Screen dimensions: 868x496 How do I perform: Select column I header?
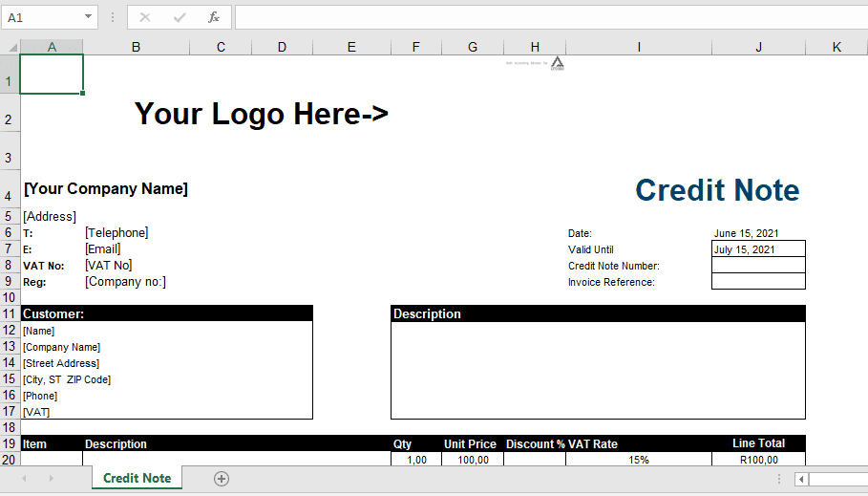click(638, 47)
